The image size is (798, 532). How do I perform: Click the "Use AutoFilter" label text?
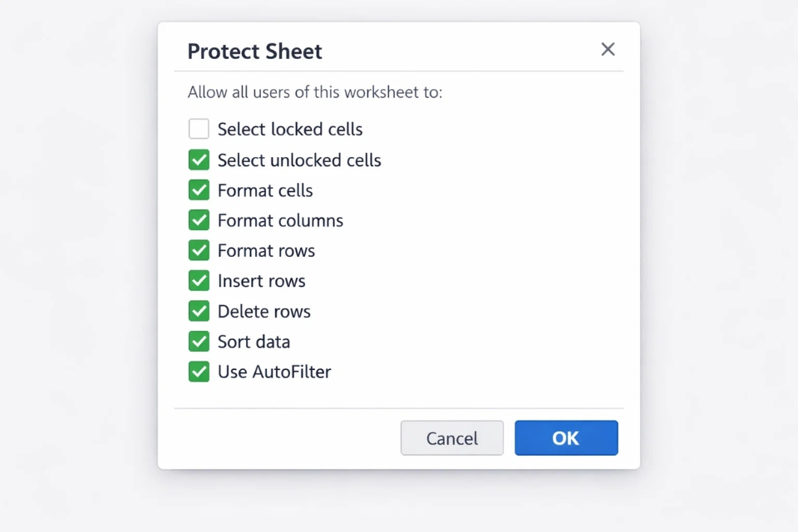tap(274, 372)
